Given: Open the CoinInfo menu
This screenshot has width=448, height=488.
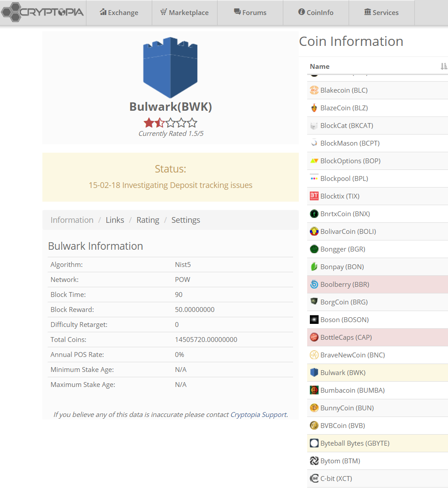Looking at the screenshot, I should pos(316,12).
